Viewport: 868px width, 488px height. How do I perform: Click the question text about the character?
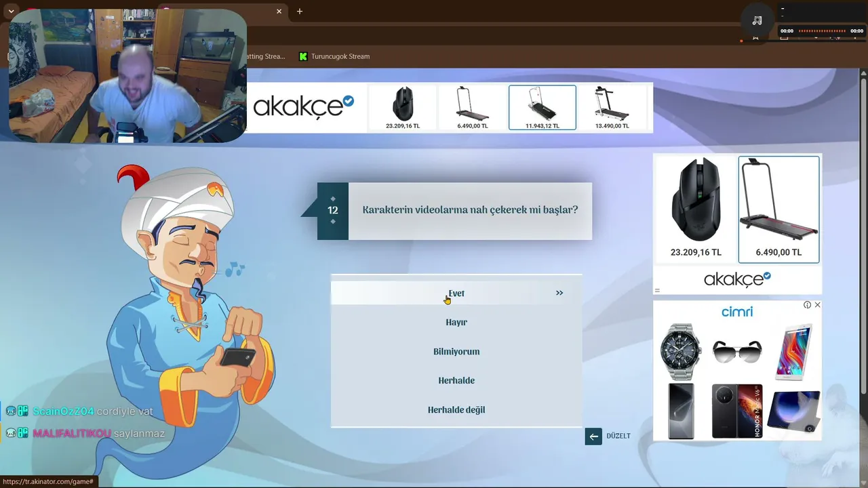click(x=470, y=210)
